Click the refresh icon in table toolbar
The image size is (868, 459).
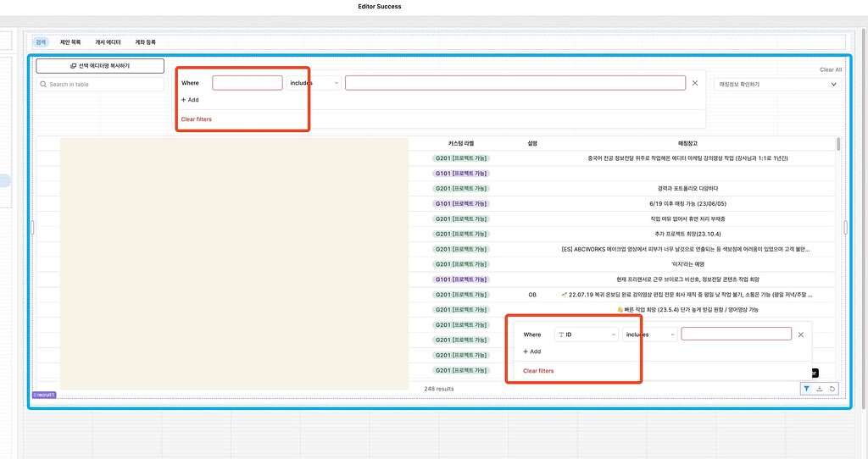click(832, 389)
